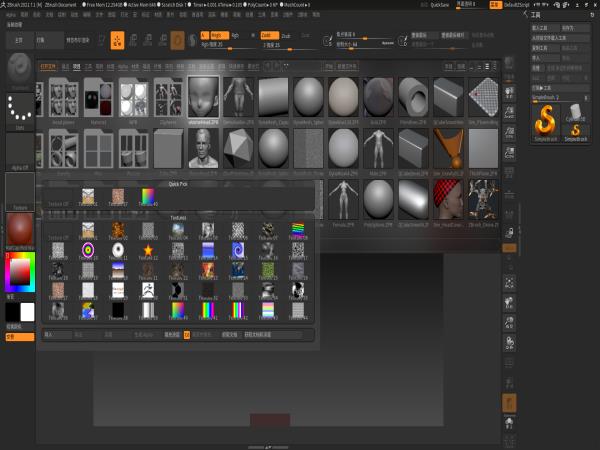Select the black main color swatch
This screenshot has height=450, width=600.
(x=13, y=312)
